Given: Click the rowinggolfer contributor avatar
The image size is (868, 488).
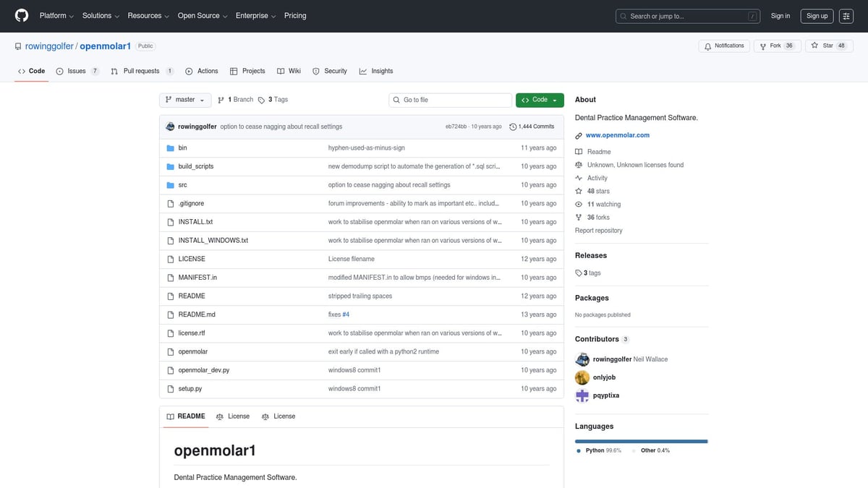Looking at the screenshot, I should (582, 359).
